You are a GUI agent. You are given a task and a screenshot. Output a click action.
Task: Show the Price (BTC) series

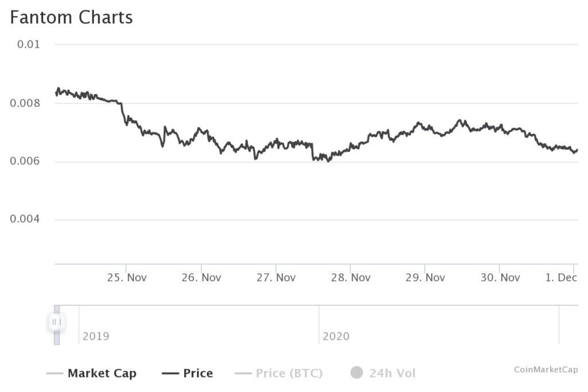(289, 374)
